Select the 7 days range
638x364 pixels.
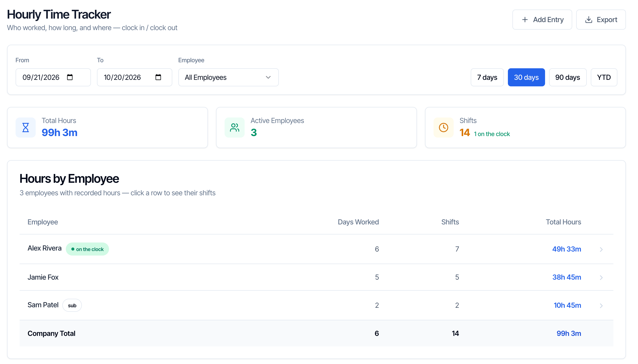point(487,77)
